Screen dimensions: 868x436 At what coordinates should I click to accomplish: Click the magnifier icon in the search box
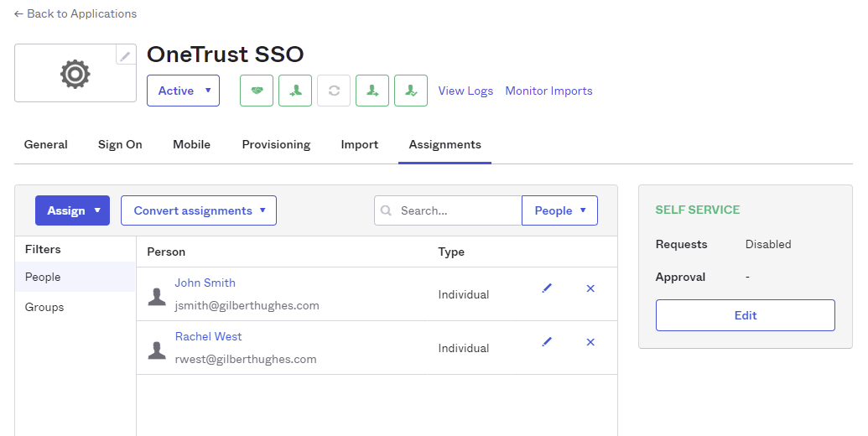387,210
